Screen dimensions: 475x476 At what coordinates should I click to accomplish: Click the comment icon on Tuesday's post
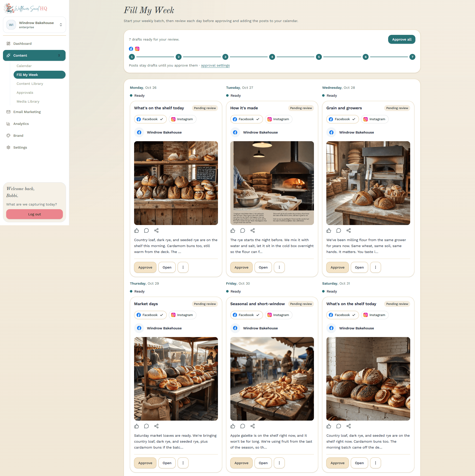tap(243, 230)
